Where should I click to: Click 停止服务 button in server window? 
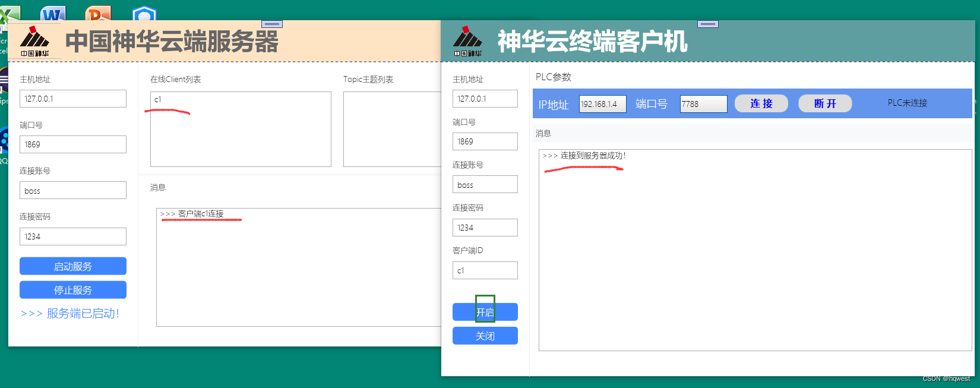73,290
